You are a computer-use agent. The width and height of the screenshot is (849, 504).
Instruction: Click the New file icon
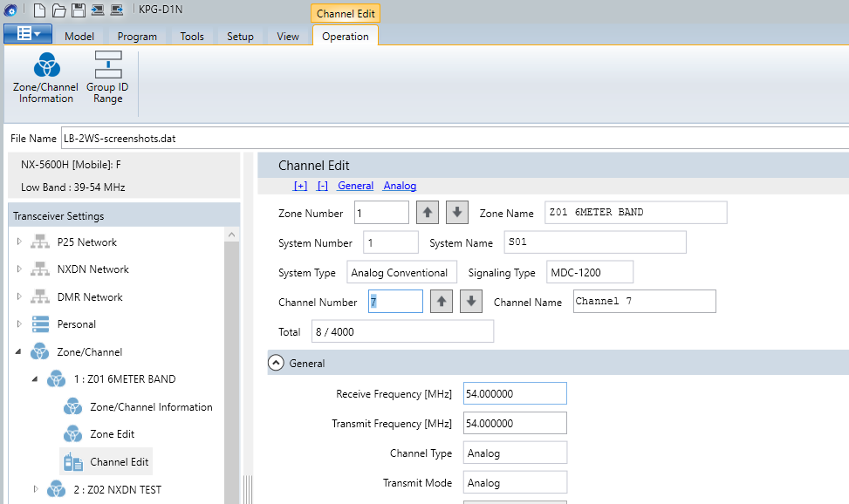point(40,10)
